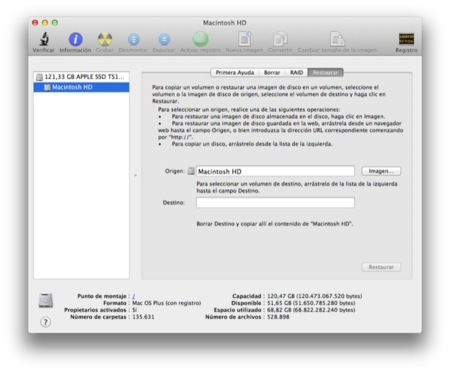The width and height of the screenshot is (450, 372).
Task: Zoom the window with green button
Action: [x=55, y=23]
